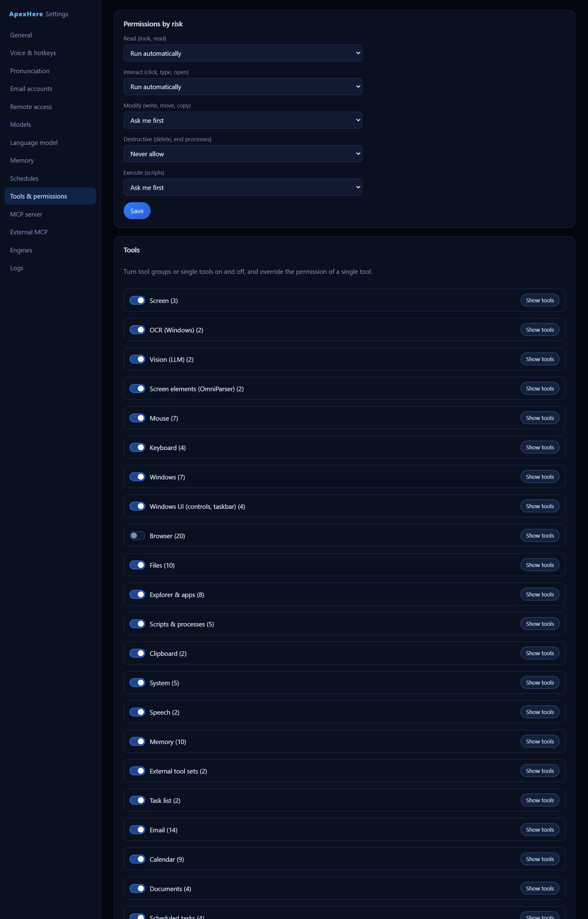Image resolution: width=588 pixels, height=919 pixels.
Task: Switch off the Email (14) tool group
Action: pyautogui.click(x=137, y=830)
